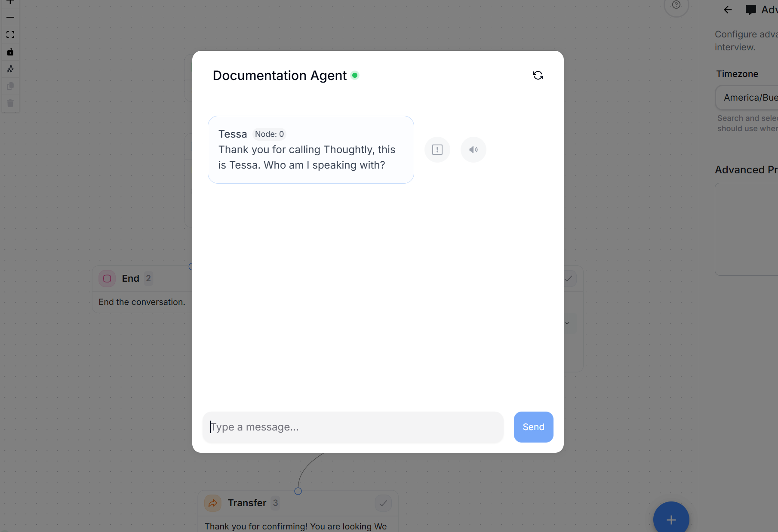Play audio for Tessa's message
778x532 pixels.
pos(474,150)
